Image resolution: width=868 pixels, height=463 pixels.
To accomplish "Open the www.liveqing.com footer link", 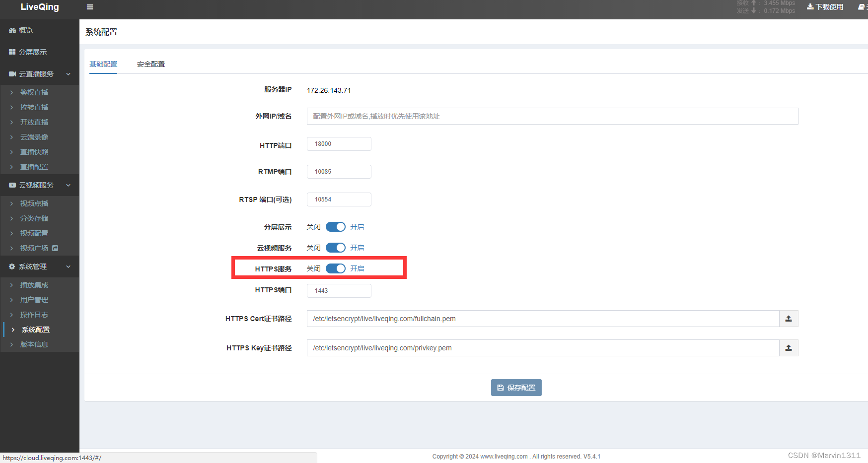I will (504, 457).
